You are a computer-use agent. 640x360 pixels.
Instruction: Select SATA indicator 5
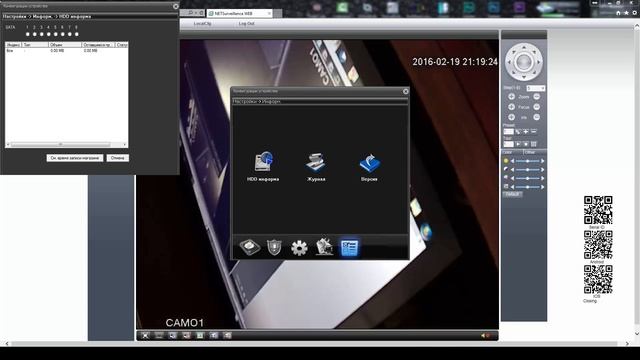(x=56, y=34)
